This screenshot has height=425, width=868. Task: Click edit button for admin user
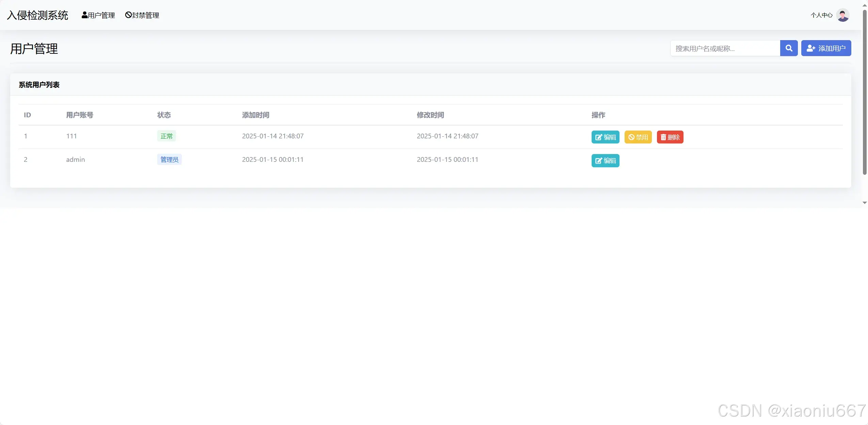[605, 160]
